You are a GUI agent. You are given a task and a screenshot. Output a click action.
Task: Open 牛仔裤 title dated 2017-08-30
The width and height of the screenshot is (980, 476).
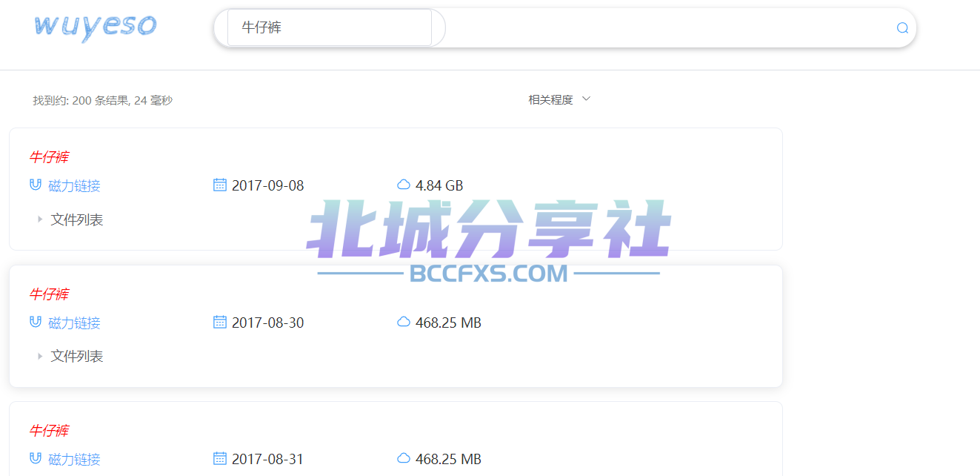point(49,294)
